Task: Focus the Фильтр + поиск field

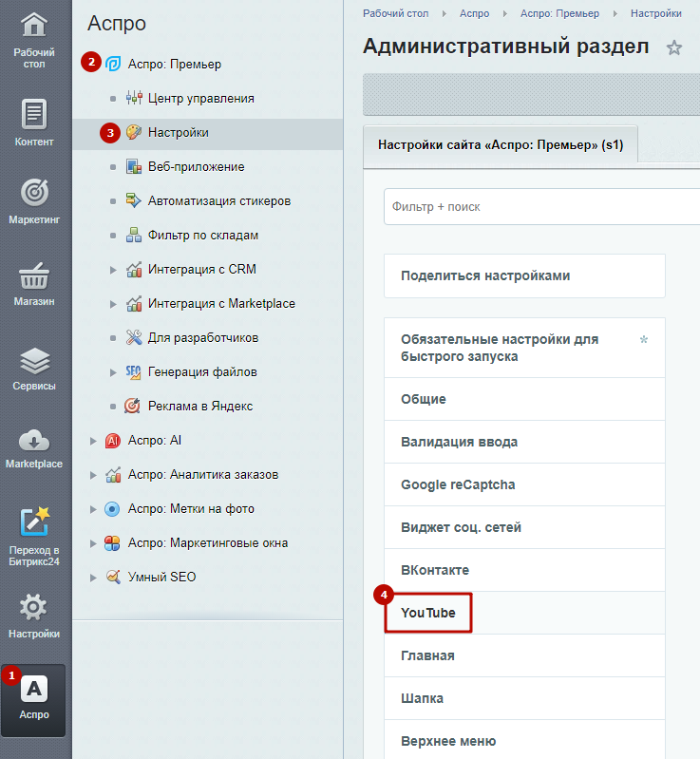Action: [x=541, y=207]
